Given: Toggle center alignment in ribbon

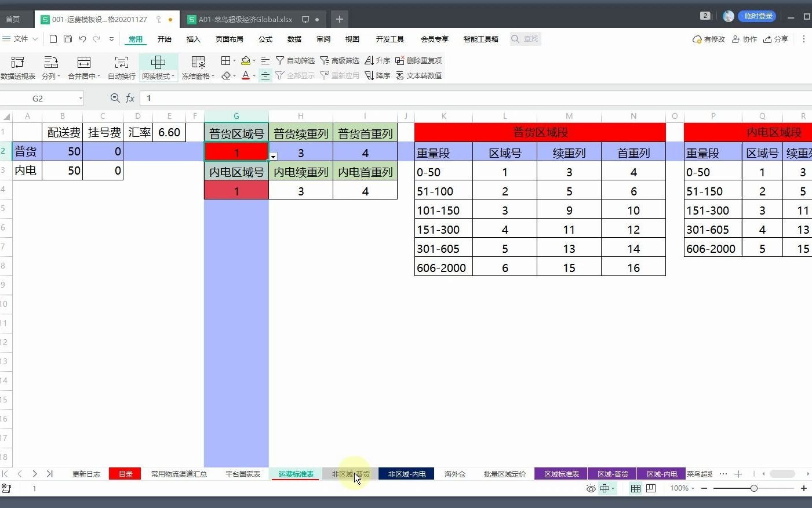Looking at the screenshot, I should [265, 75].
